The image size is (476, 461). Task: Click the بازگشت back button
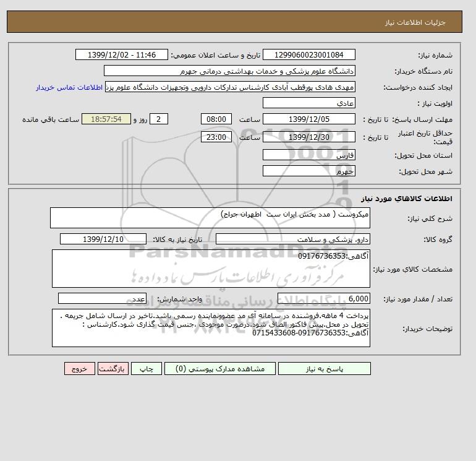tap(113, 369)
